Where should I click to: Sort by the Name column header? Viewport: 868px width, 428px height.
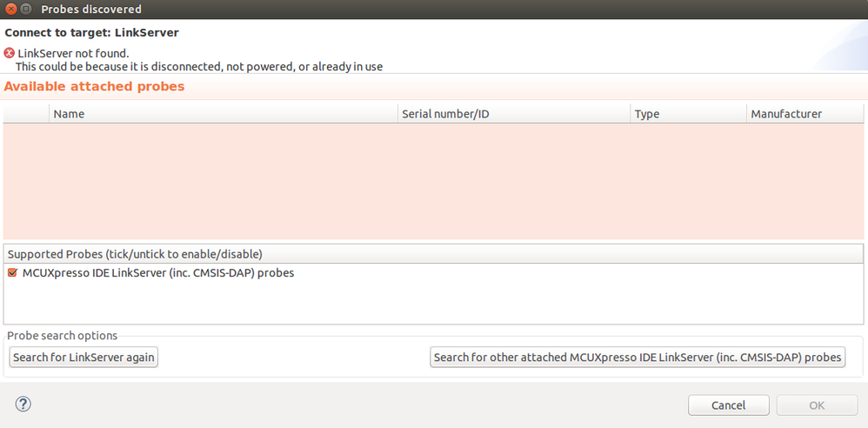224,114
